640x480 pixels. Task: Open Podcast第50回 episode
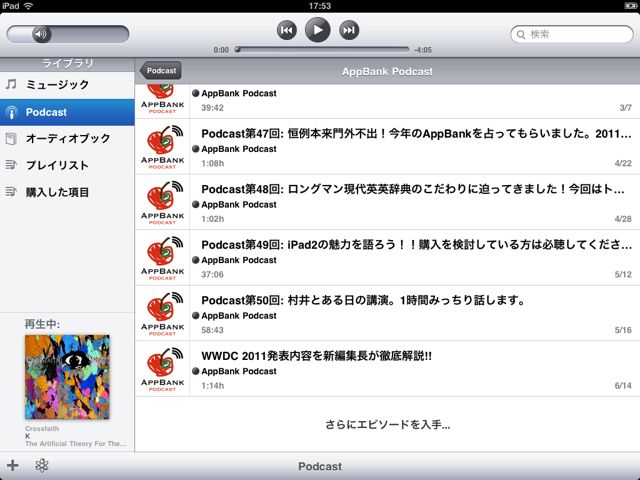click(x=387, y=313)
